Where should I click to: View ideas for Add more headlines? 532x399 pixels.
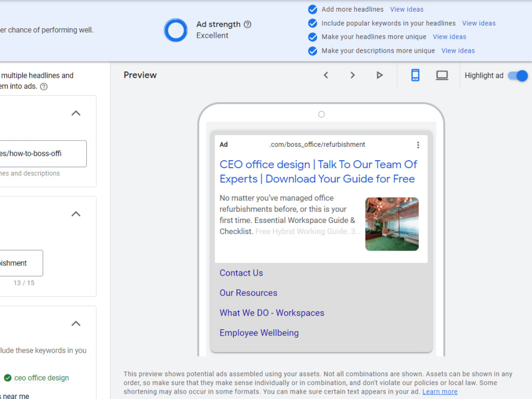[x=406, y=9]
